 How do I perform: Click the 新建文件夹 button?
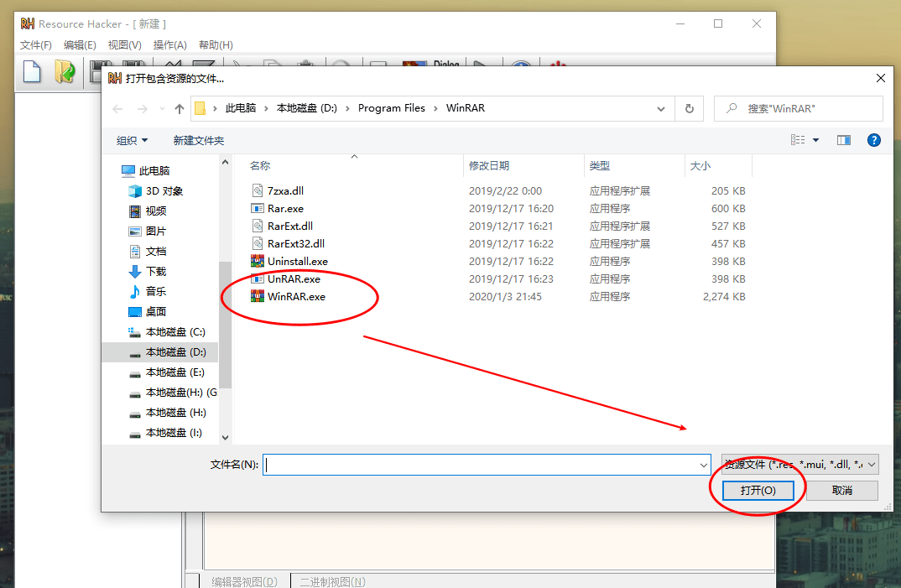199,141
